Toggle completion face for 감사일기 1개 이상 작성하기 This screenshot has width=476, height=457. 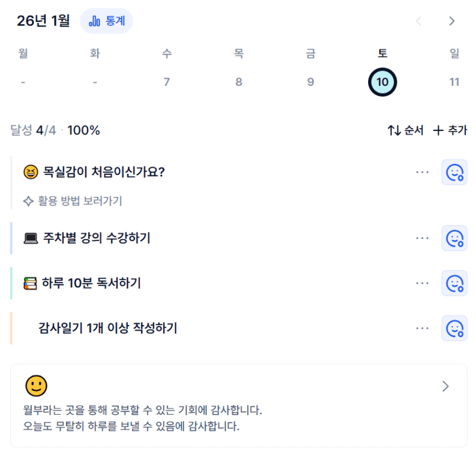455,328
